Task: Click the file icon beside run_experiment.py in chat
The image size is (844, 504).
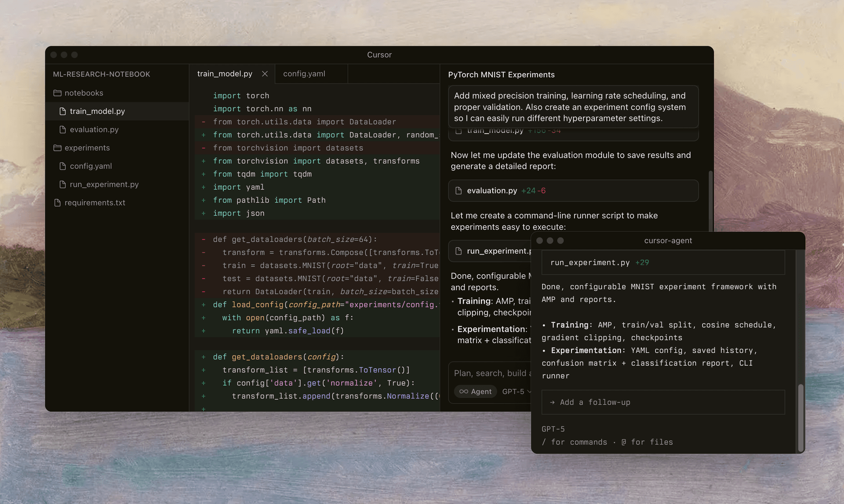Action: 458,251
